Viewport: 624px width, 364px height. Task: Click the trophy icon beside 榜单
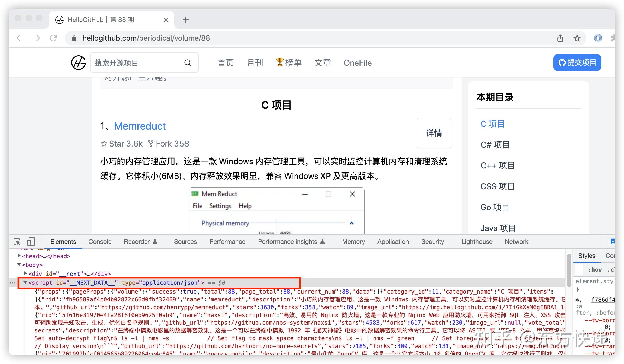280,62
